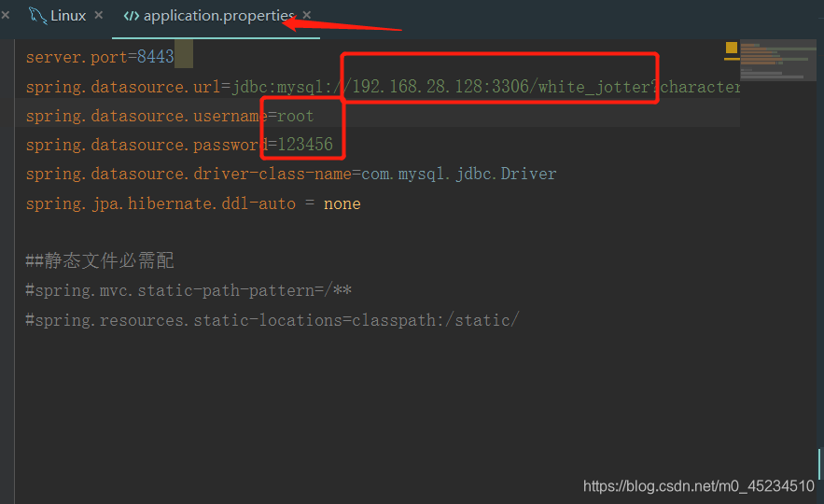Image resolution: width=824 pixels, height=504 pixels.
Task: Click the server.port property key
Action: (77, 57)
